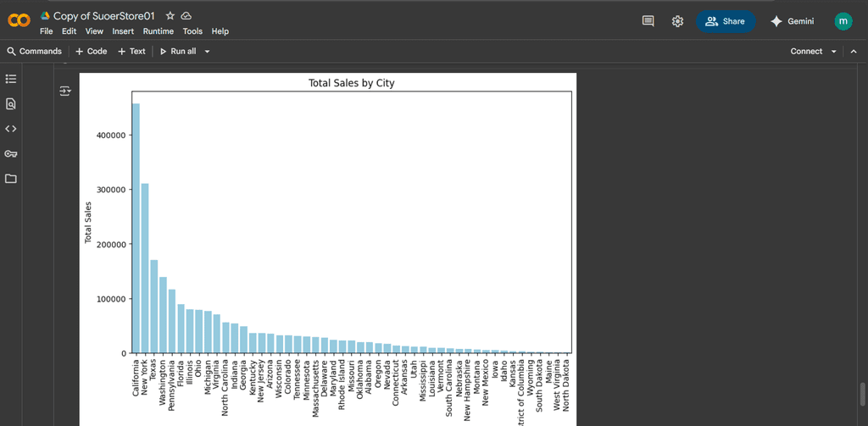Open the Code snippets sidebar panel
Viewport: 868px width, 426px height.
(11, 129)
